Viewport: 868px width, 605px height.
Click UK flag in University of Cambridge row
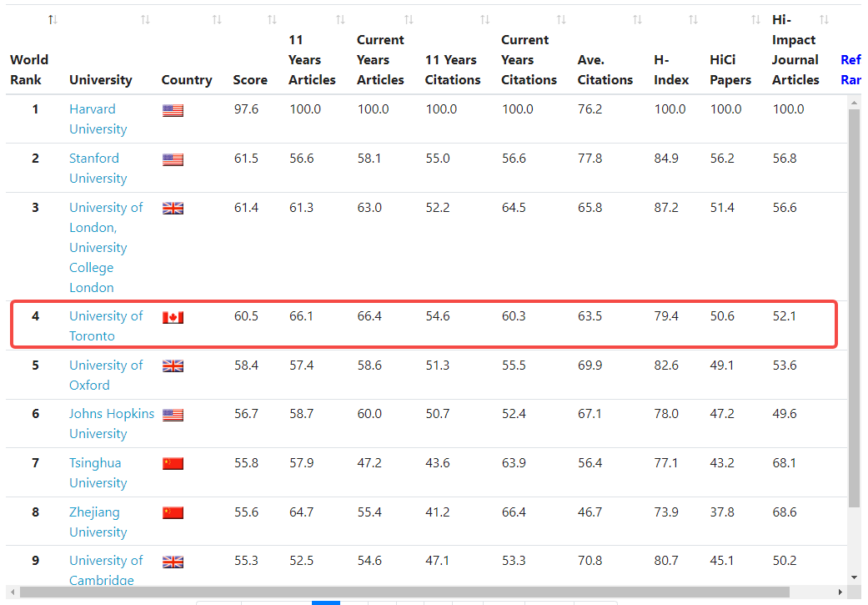click(173, 562)
